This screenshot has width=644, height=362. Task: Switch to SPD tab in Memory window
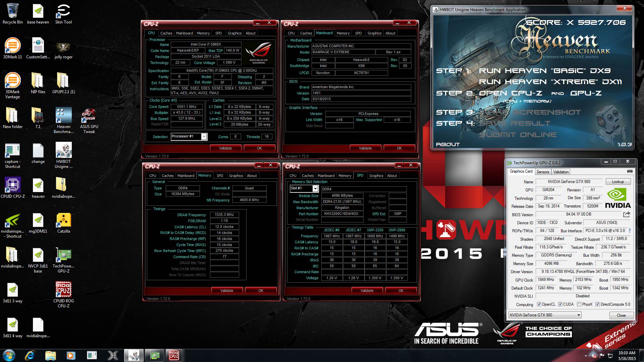[x=220, y=176]
